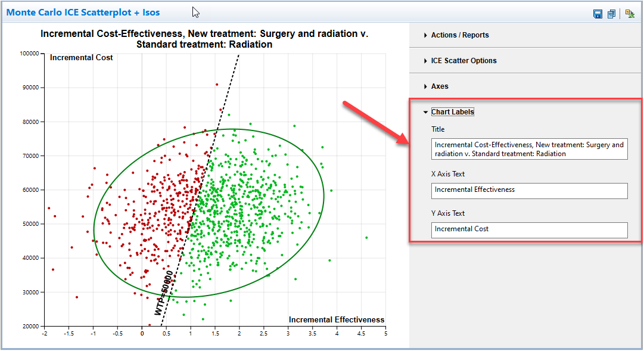The image size is (644, 351).
Task: Click the save chart floppy disk icon
Action: [x=598, y=14]
